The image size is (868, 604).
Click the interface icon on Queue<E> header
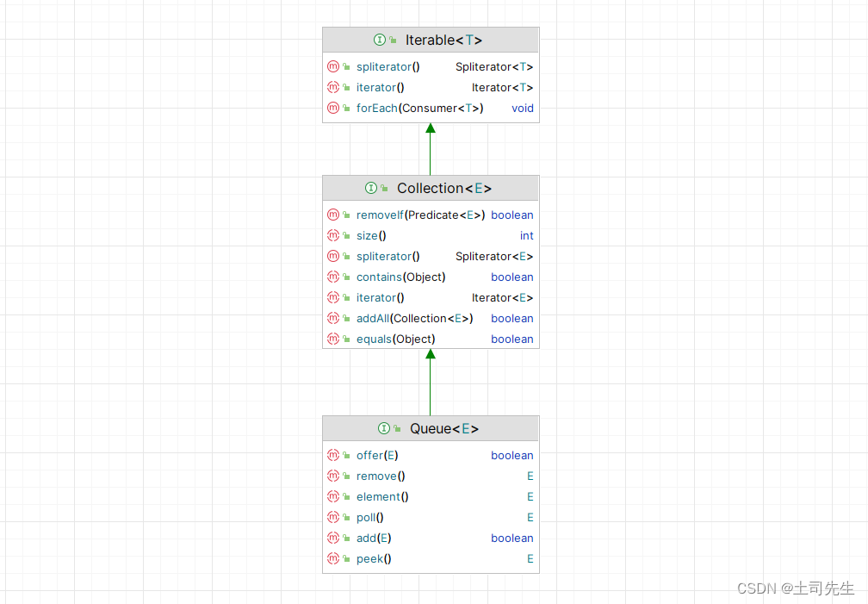(x=383, y=428)
